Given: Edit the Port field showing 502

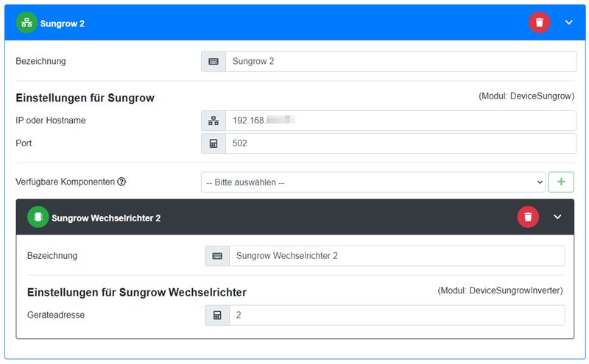Looking at the screenshot, I should [x=401, y=143].
